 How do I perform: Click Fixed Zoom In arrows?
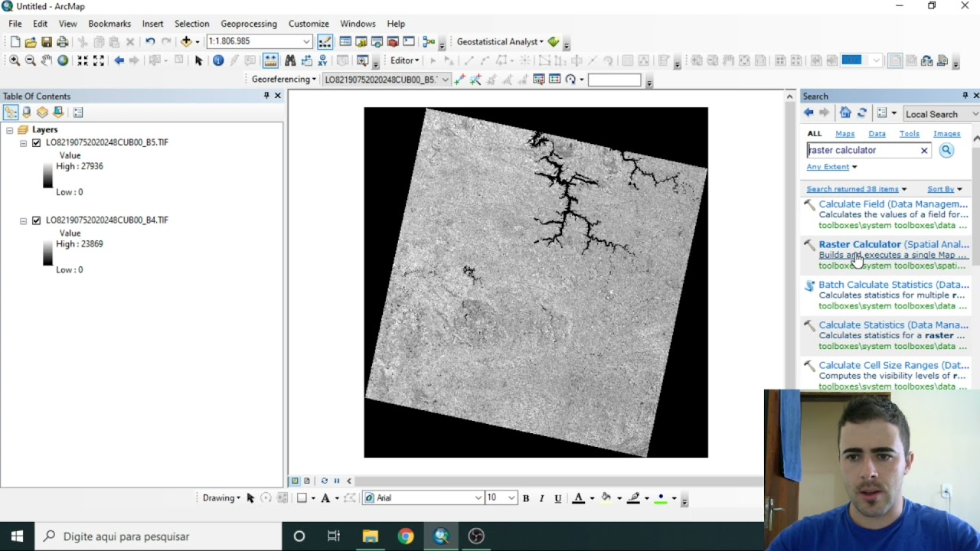click(83, 60)
